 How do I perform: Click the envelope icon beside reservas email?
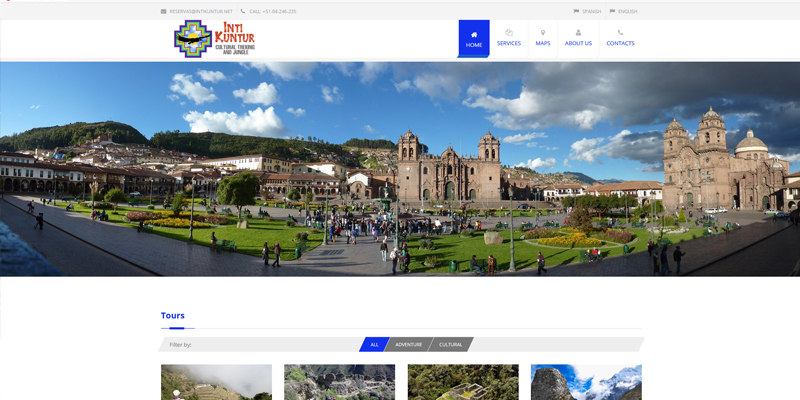click(164, 11)
